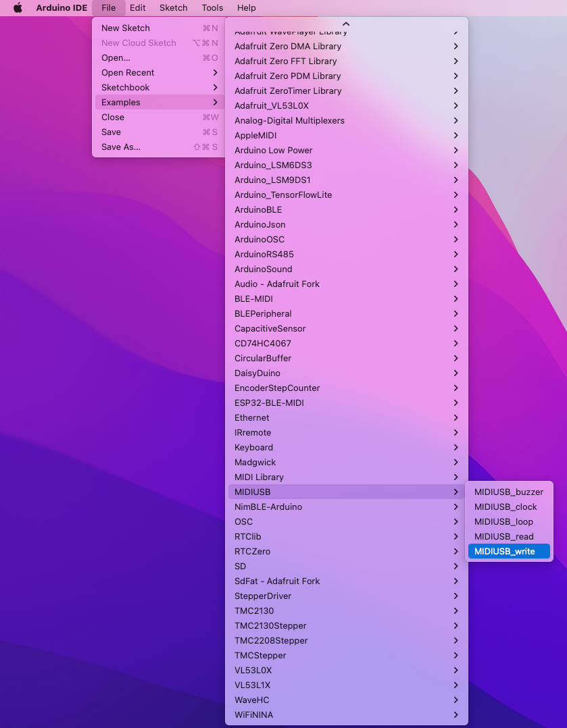The image size is (567, 728).
Task: Expand Arduino_LSM9DS1 examples
Action: tap(346, 180)
